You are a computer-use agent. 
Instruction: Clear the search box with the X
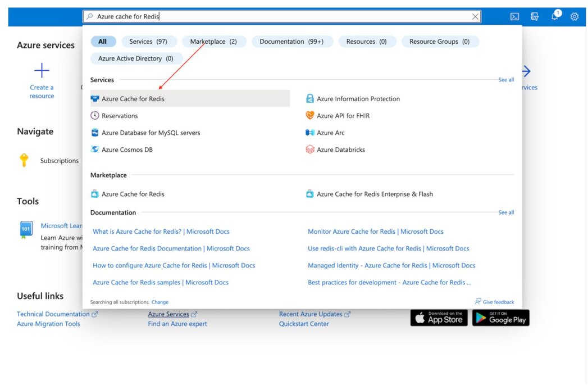pyautogui.click(x=475, y=16)
